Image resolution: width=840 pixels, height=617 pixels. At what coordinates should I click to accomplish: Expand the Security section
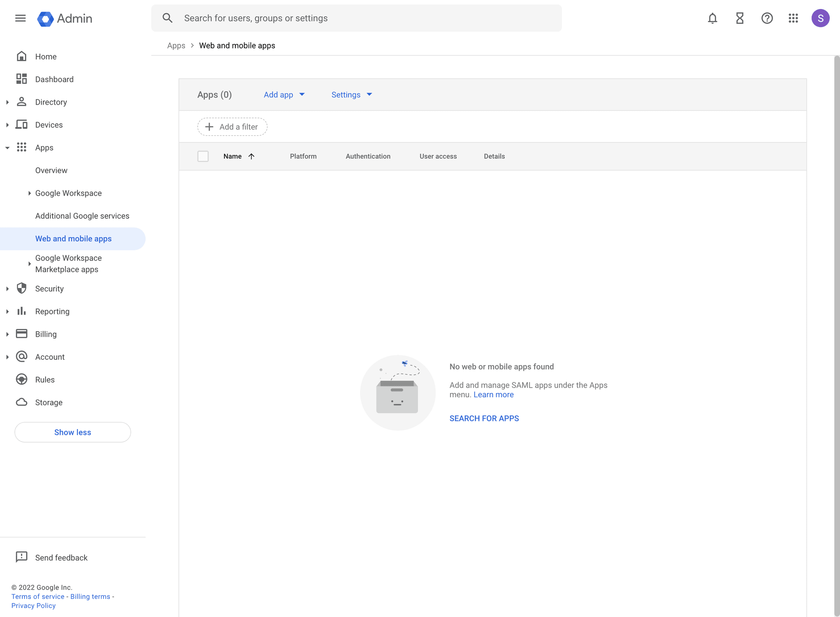pos(7,288)
